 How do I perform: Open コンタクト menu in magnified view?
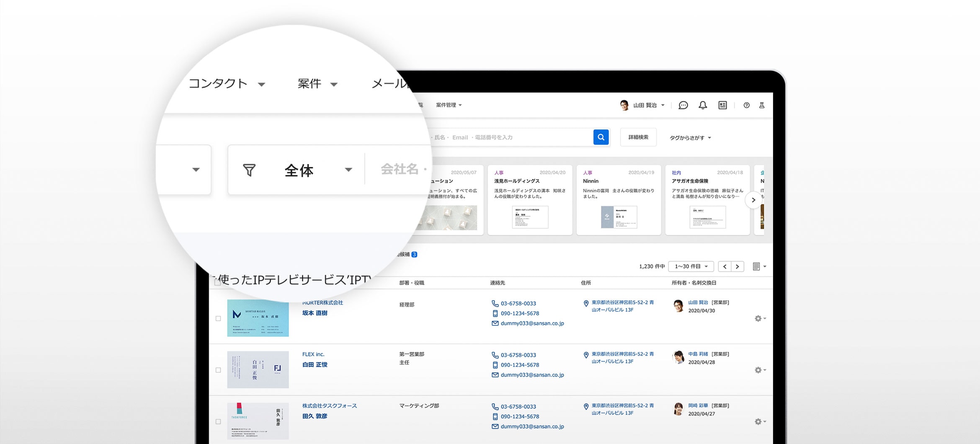click(x=227, y=84)
